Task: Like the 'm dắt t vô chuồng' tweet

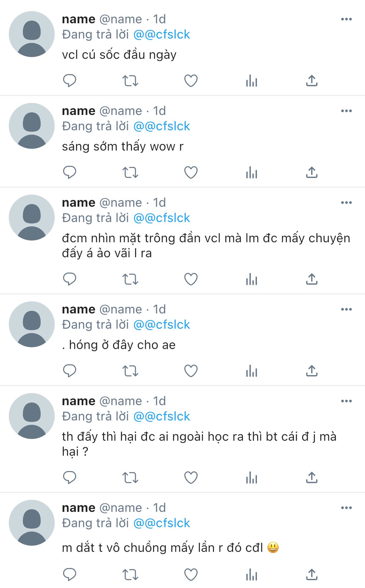Action: 191,575
